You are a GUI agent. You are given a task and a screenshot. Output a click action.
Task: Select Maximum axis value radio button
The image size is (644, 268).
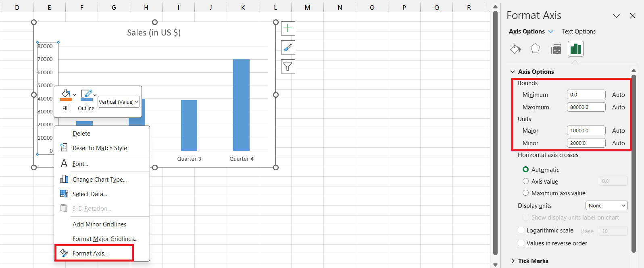tap(525, 193)
